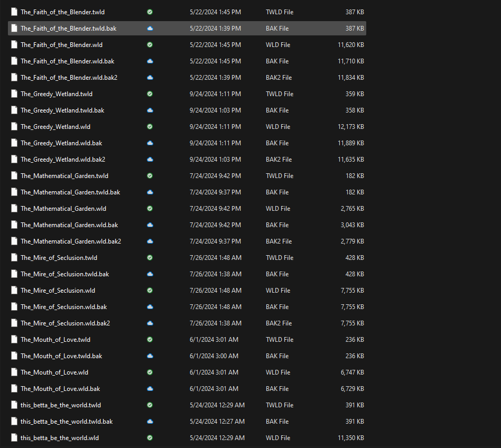Click the file icon of The_Mire_of_Seclusion.wld.bak2
The image size is (501, 448).
[x=14, y=323]
